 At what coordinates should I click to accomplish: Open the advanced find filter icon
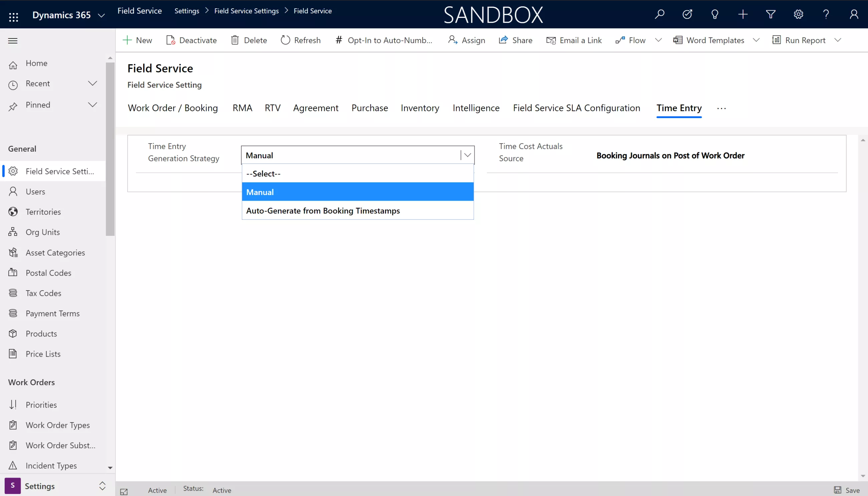[x=770, y=14]
